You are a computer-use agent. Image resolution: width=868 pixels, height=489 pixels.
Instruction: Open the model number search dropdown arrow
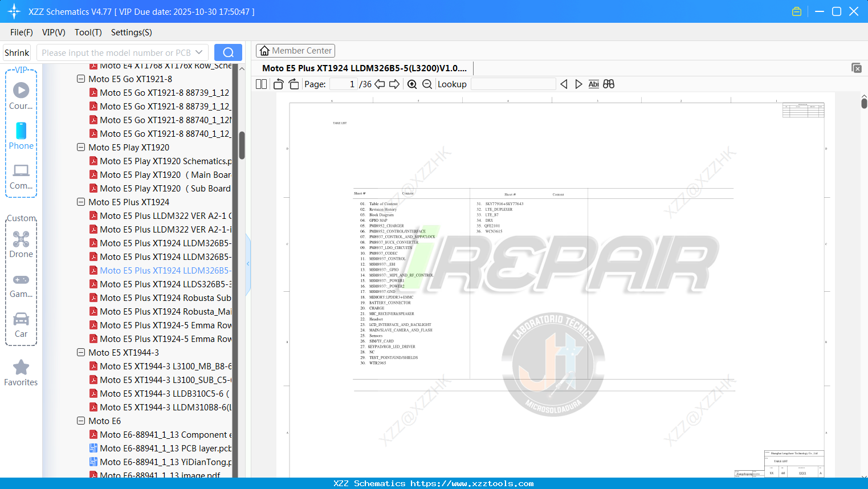click(199, 52)
